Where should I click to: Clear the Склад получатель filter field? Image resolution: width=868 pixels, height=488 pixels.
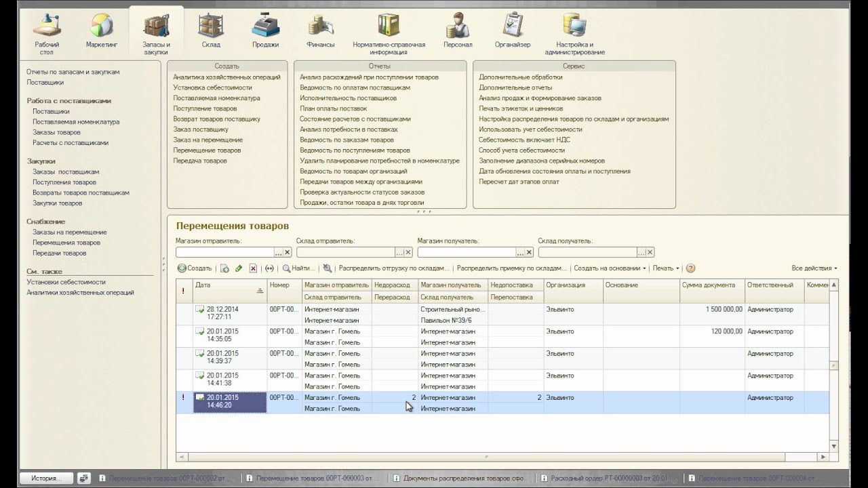coord(650,252)
